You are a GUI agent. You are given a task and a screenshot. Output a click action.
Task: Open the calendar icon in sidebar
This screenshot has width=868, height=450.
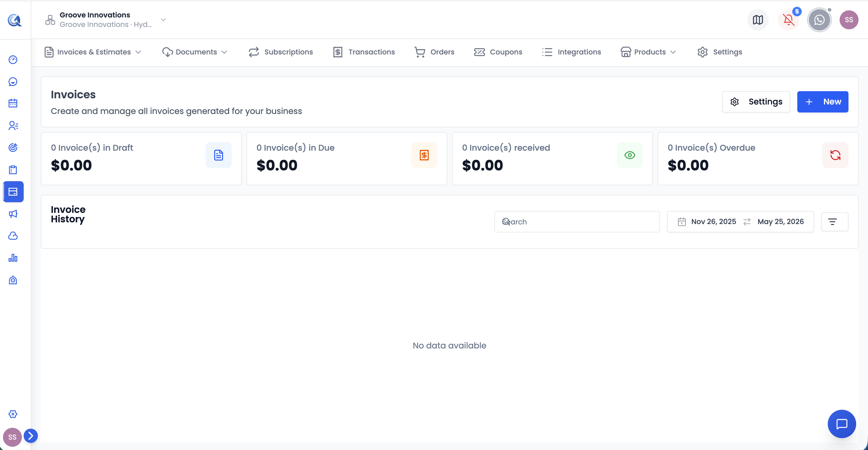13,103
